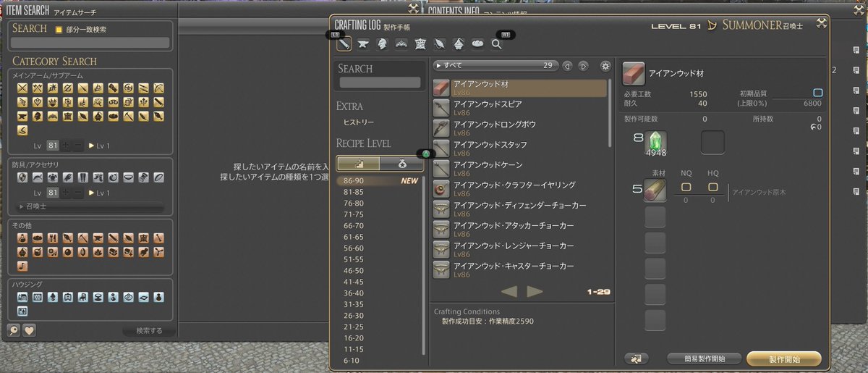
Task: Select the Weaver needle class icon
Action: tap(438, 43)
